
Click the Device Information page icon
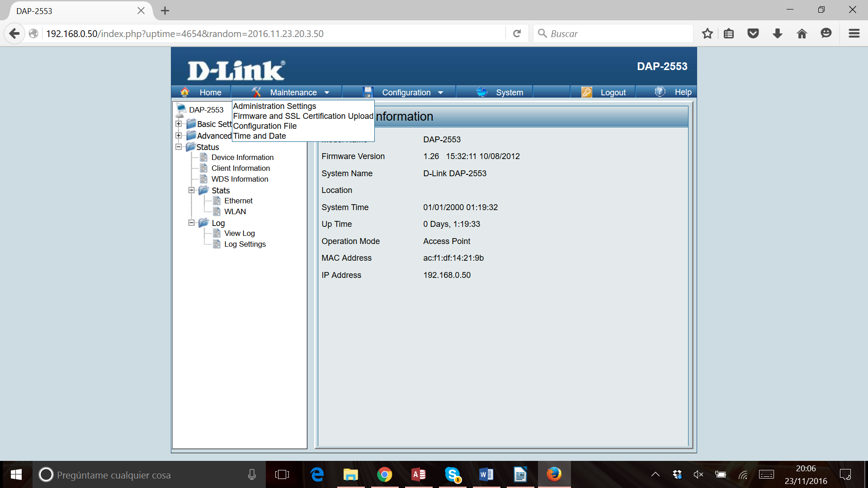tap(204, 157)
